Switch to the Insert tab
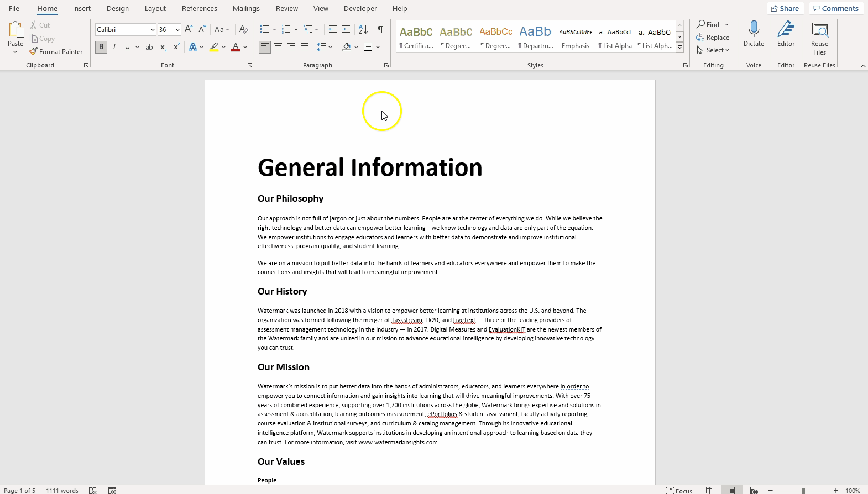868x494 pixels. click(82, 8)
